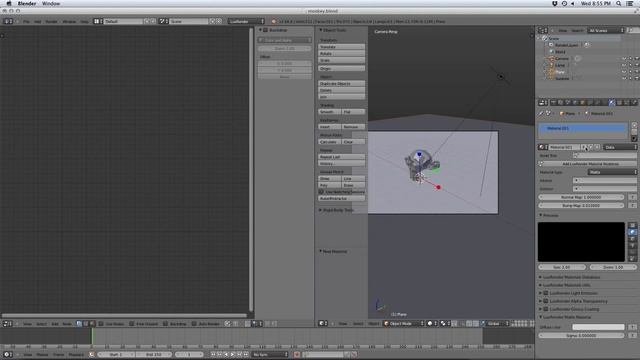This screenshot has width=640, height=360.
Task: Open the Matte material type dropdown
Action: tap(612, 172)
